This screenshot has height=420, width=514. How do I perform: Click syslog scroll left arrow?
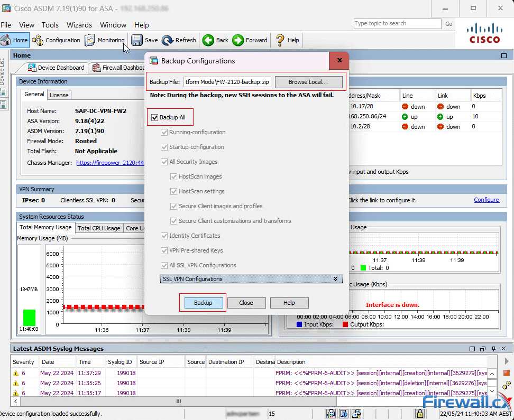point(16,401)
